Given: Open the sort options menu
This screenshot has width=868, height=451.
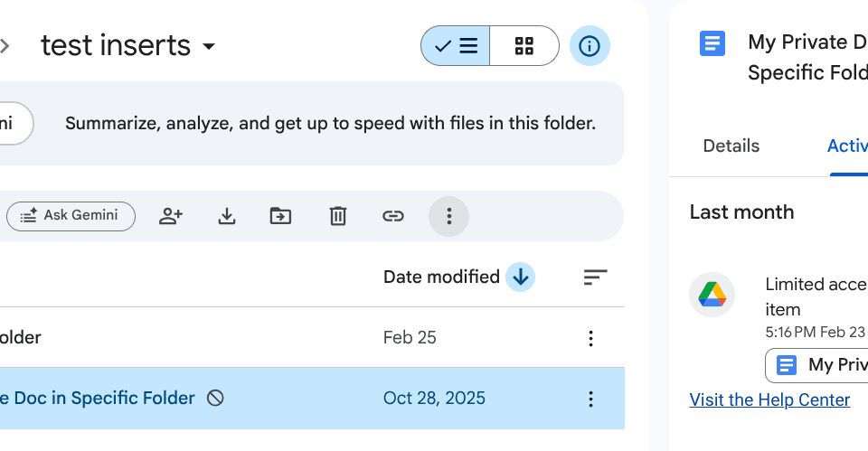Looking at the screenshot, I should coord(595,277).
